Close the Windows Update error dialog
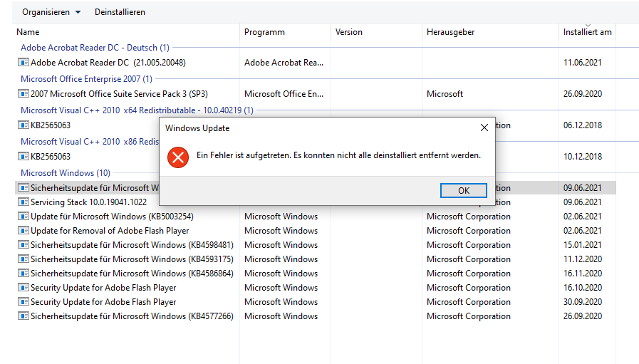The image size is (639, 364). pyautogui.click(x=484, y=128)
